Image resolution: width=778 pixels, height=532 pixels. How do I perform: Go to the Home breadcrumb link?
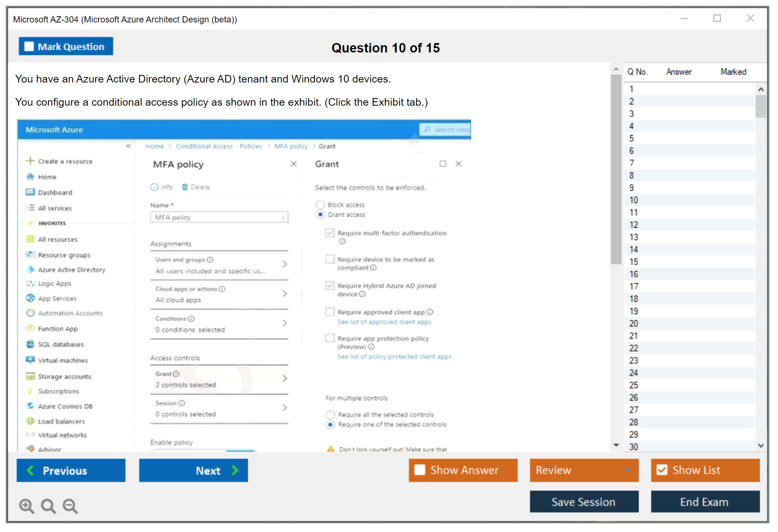[x=155, y=146]
